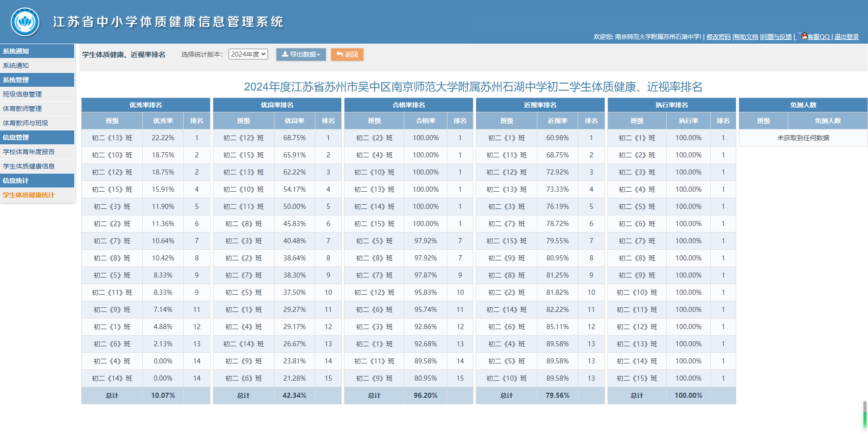This screenshot has height=434, width=868.
Task: Click the 退出登录 link
Action: click(x=847, y=37)
